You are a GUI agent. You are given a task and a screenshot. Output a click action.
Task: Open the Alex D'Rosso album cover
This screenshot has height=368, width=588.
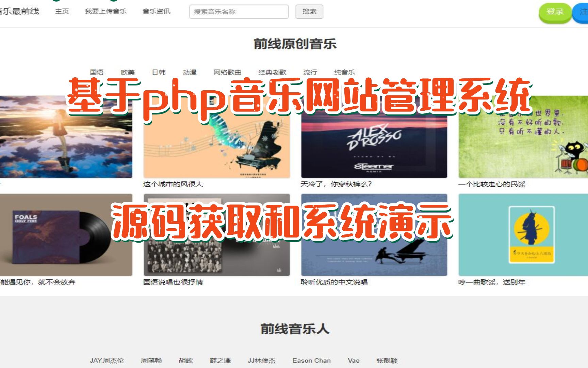374,137
